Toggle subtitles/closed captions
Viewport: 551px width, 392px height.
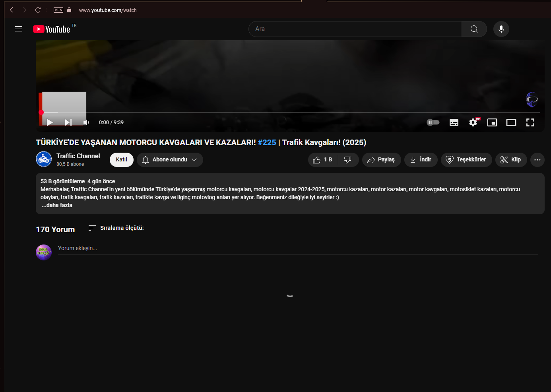[x=454, y=122]
